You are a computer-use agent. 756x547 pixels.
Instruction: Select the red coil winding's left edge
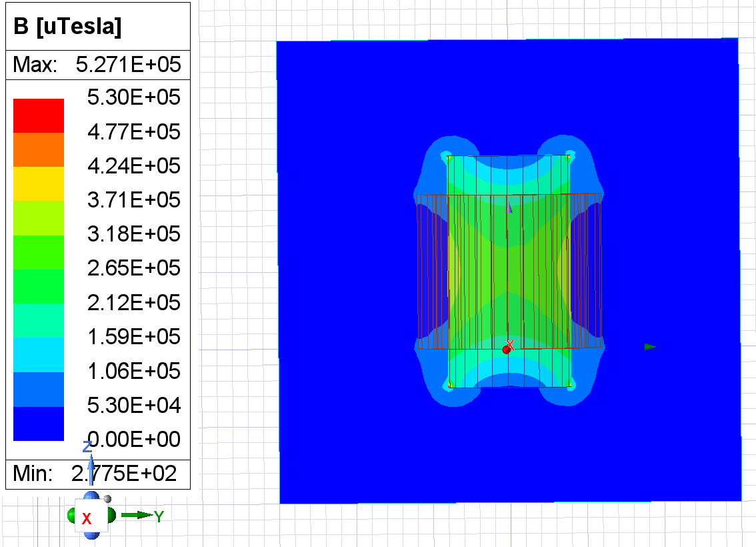(419, 270)
